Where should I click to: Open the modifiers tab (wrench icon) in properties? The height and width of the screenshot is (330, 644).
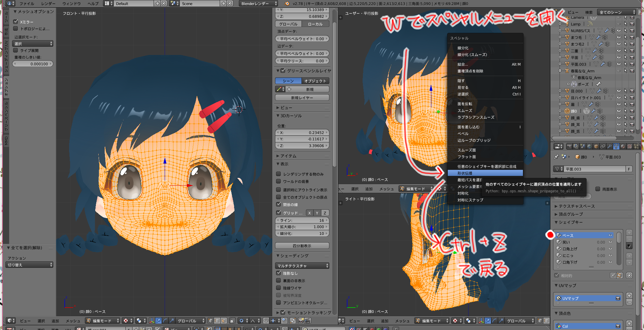coord(609,146)
